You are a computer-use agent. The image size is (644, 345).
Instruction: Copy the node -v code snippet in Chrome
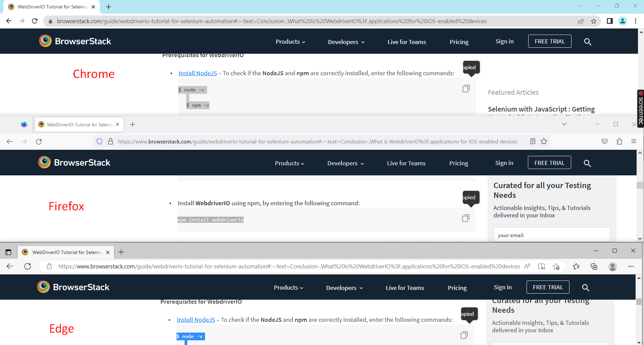(465, 88)
